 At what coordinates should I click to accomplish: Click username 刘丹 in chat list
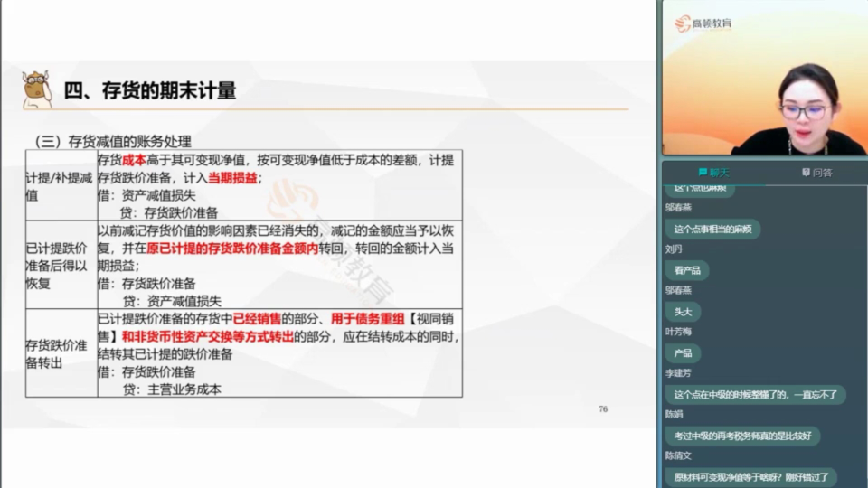(674, 249)
